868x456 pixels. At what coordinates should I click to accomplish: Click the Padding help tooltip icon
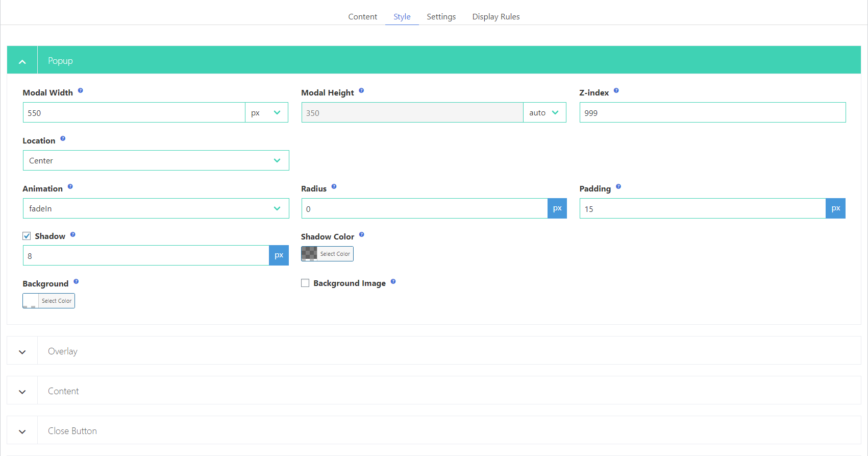618,187
